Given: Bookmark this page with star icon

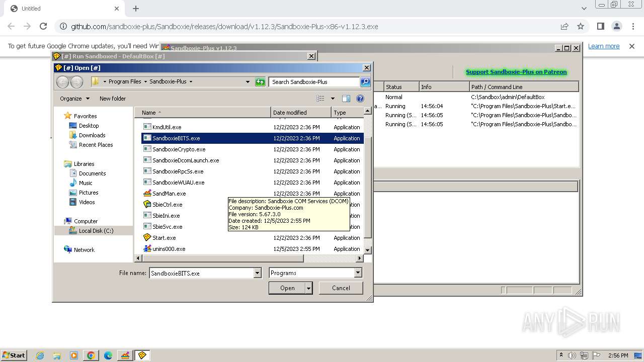Looking at the screenshot, I should [581, 26].
